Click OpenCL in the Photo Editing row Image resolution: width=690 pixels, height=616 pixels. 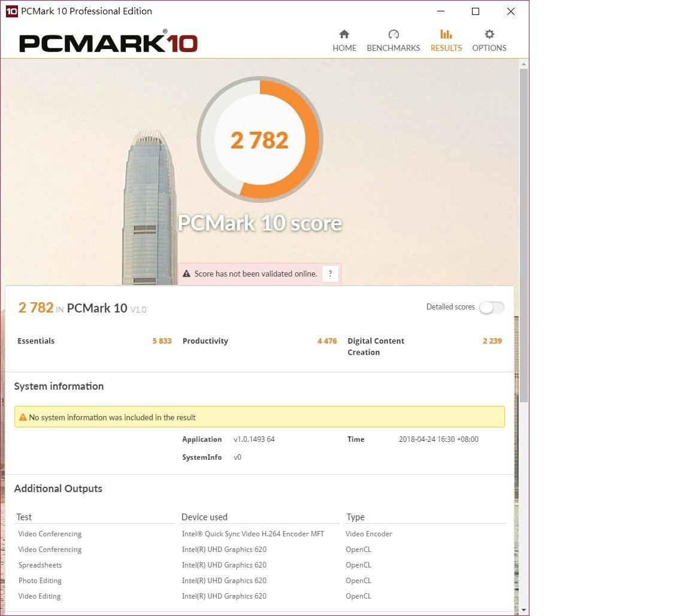tap(358, 581)
